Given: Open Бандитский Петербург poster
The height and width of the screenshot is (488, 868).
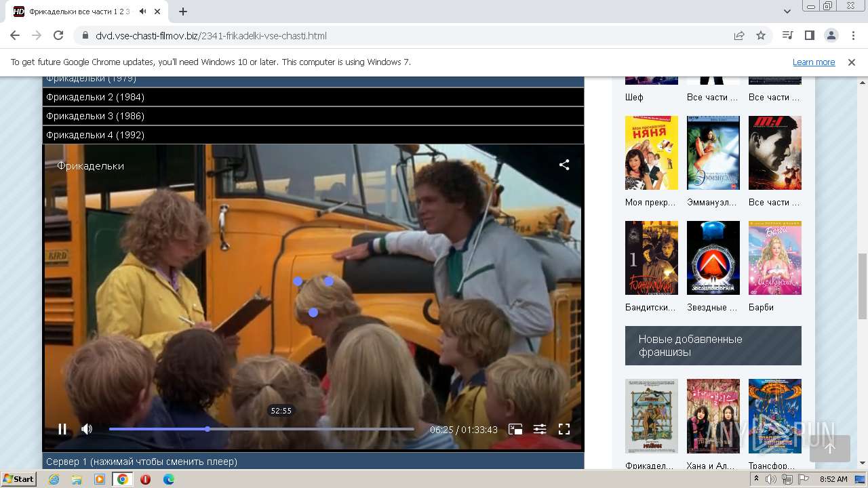Looking at the screenshot, I should 652,258.
